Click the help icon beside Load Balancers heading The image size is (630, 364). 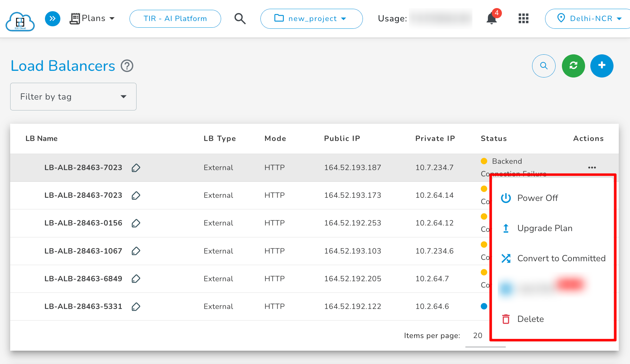click(x=127, y=66)
